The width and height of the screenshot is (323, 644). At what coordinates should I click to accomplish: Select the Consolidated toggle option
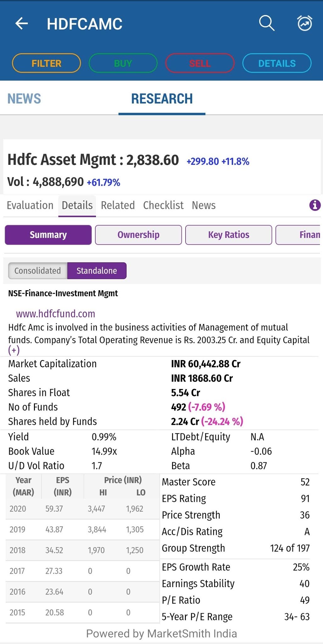click(38, 271)
